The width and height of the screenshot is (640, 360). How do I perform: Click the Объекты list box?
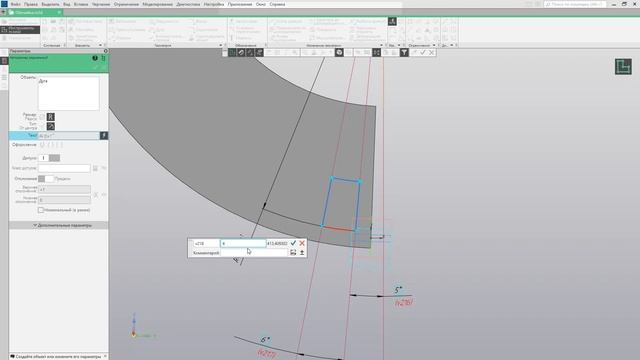(x=69, y=93)
